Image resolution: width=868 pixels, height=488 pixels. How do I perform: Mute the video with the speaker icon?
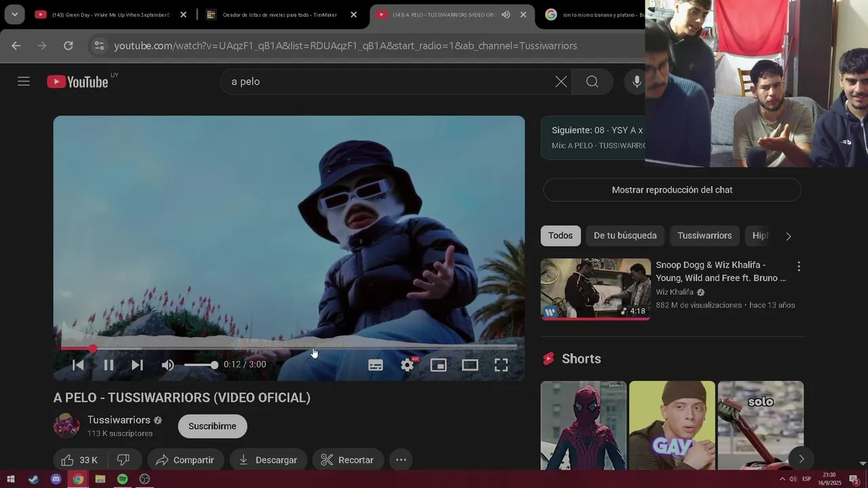[167, 365]
